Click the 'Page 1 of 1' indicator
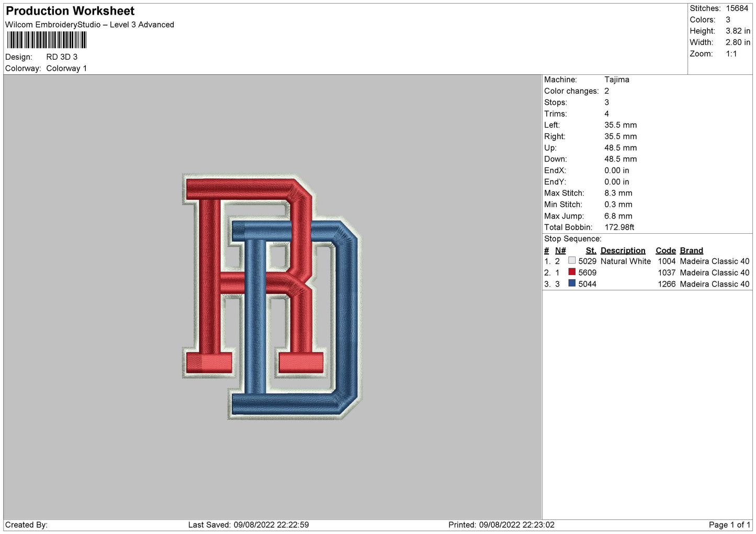This screenshot has height=534, width=756. pyautogui.click(x=729, y=525)
